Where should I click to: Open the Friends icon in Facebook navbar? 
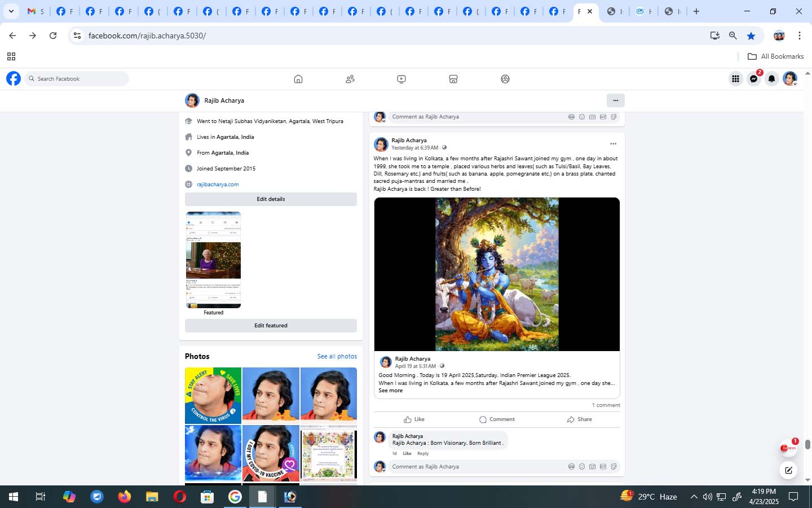click(x=350, y=79)
